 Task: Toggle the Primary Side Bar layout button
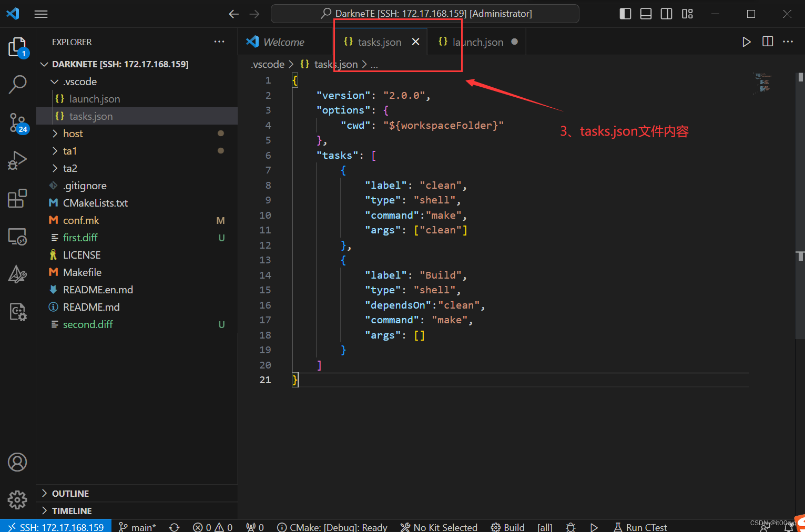(x=625, y=14)
